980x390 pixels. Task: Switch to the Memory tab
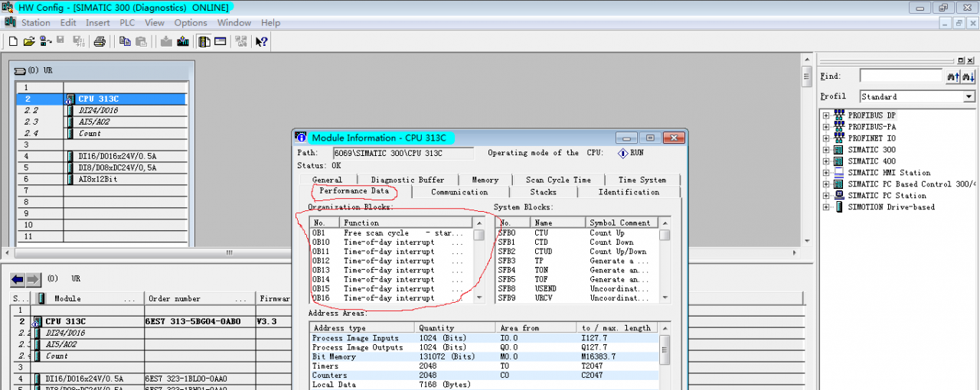[x=485, y=180]
